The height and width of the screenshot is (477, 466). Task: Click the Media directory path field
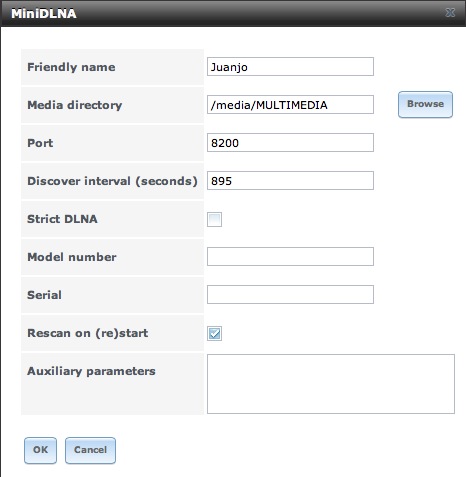(290, 105)
